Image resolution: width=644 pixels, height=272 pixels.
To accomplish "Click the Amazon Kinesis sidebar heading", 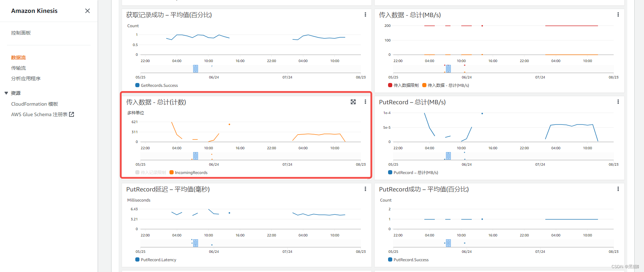I will [x=34, y=11].
